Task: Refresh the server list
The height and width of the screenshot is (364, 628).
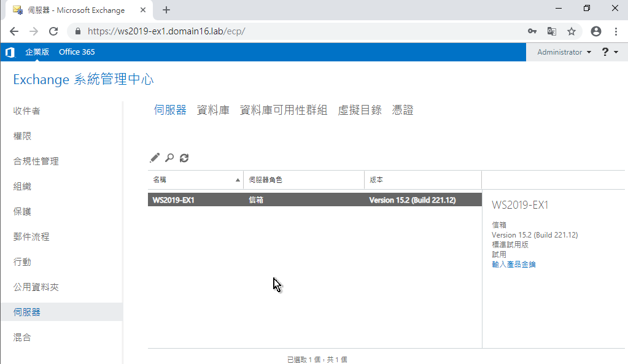Action: point(184,158)
